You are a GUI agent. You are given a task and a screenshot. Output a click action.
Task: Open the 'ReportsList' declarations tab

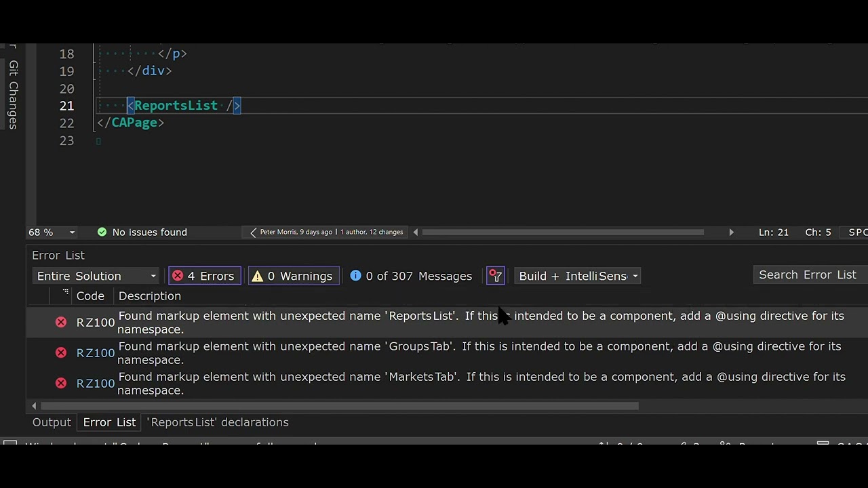(218, 422)
